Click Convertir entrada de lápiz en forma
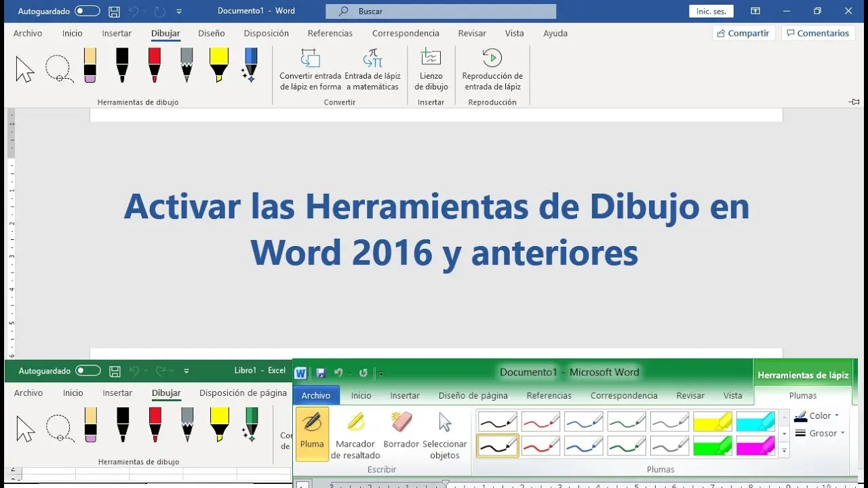Screen dimensions: 868x488 pyautogui.click(x=311, y=70)
